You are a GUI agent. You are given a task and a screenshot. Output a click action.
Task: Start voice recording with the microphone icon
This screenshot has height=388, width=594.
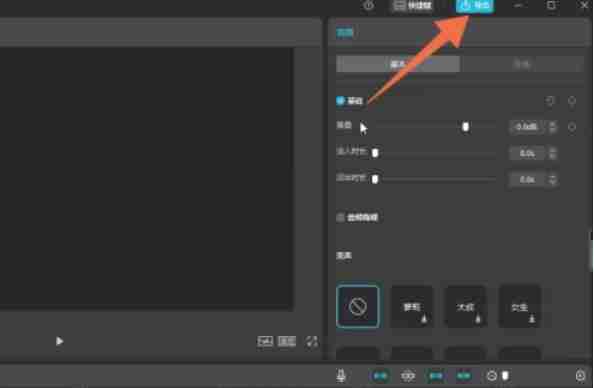click(341, 375)
